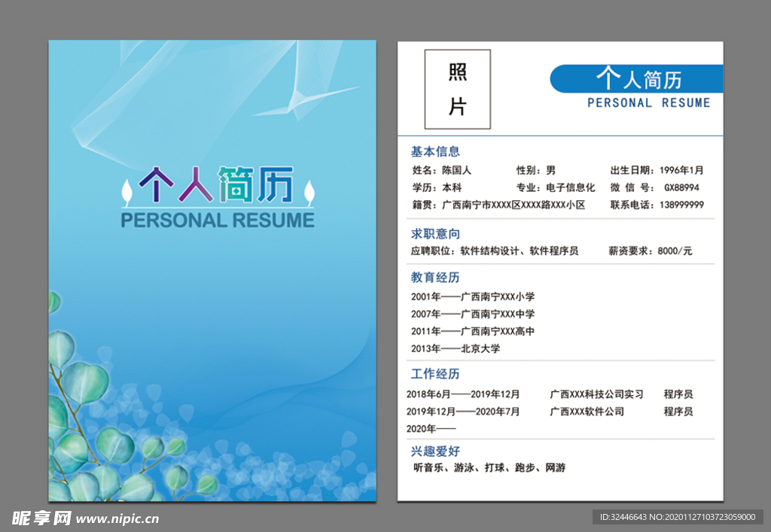Select the unfinished "2020年——" row

click(x=431, y=429)
